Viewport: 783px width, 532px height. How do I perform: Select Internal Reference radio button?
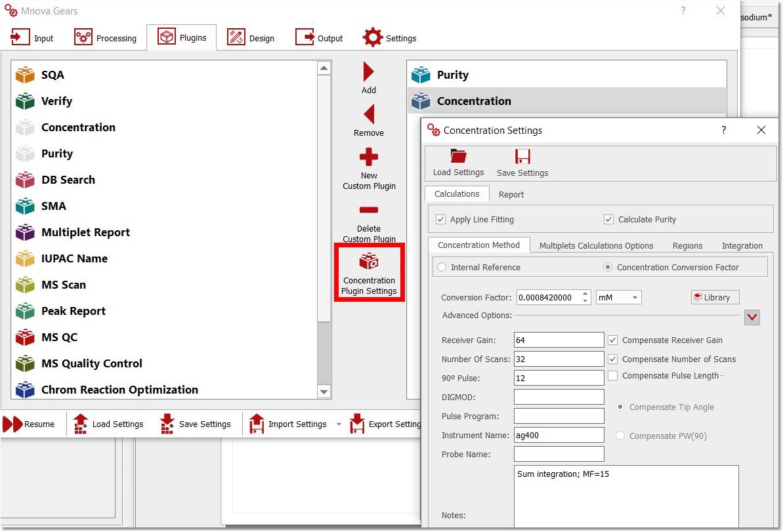coord(442,268)
